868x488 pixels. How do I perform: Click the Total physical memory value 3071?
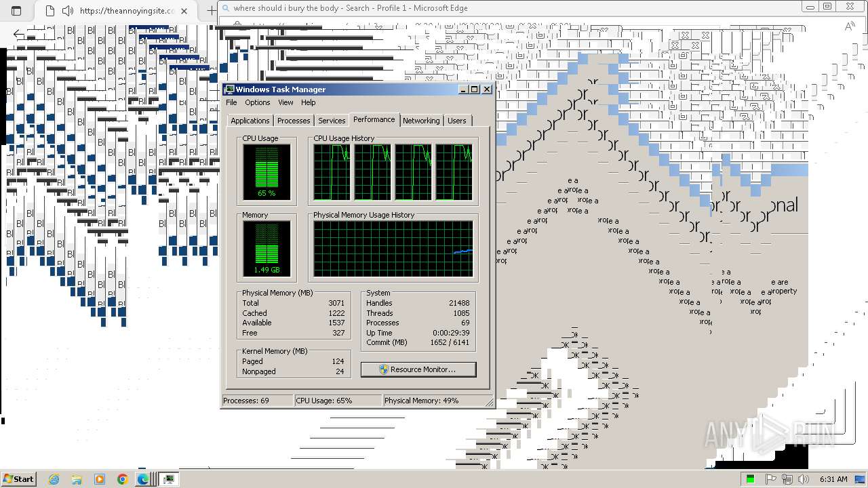click(x=336, y=303)
